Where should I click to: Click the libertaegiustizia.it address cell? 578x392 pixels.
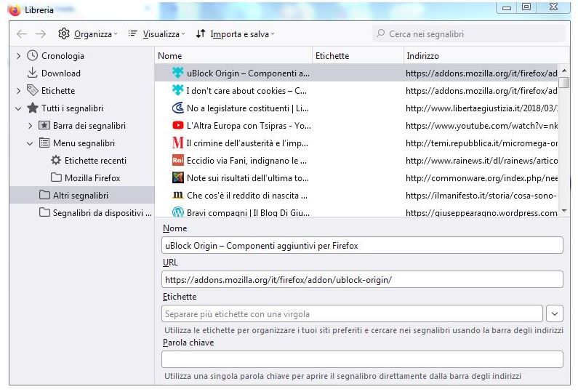click(x=481, y=108)
